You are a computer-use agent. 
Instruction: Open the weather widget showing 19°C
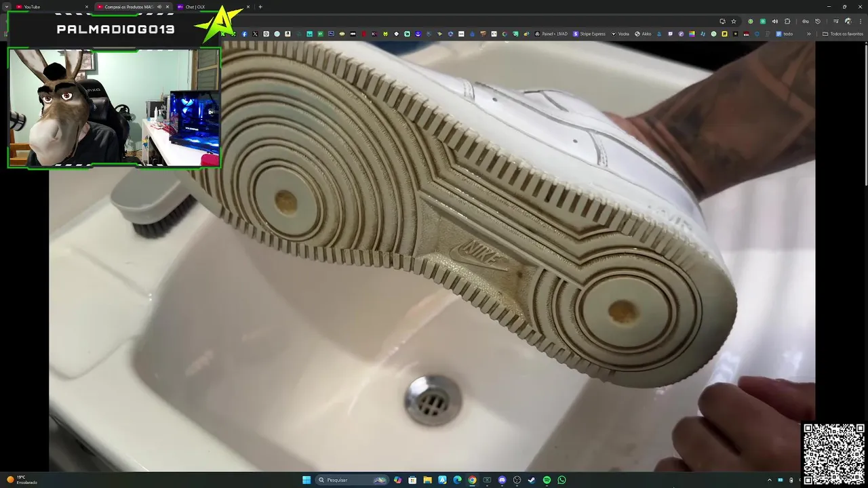pos(22,480)
